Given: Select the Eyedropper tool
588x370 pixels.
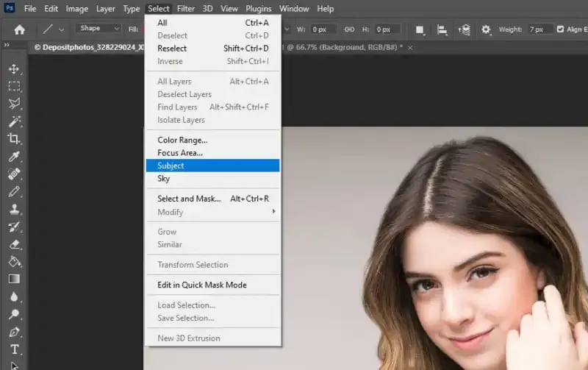Looking at the screenshot, I should (x=14, y=156).
